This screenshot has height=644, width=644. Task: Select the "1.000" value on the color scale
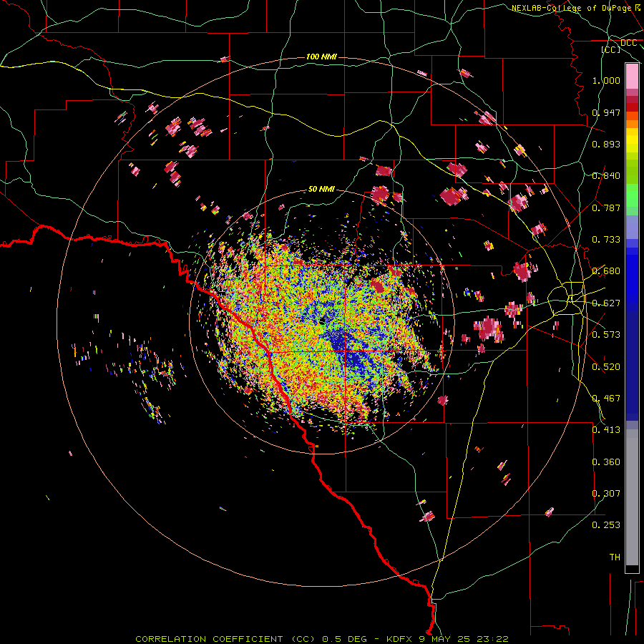(x=606, y=80)
